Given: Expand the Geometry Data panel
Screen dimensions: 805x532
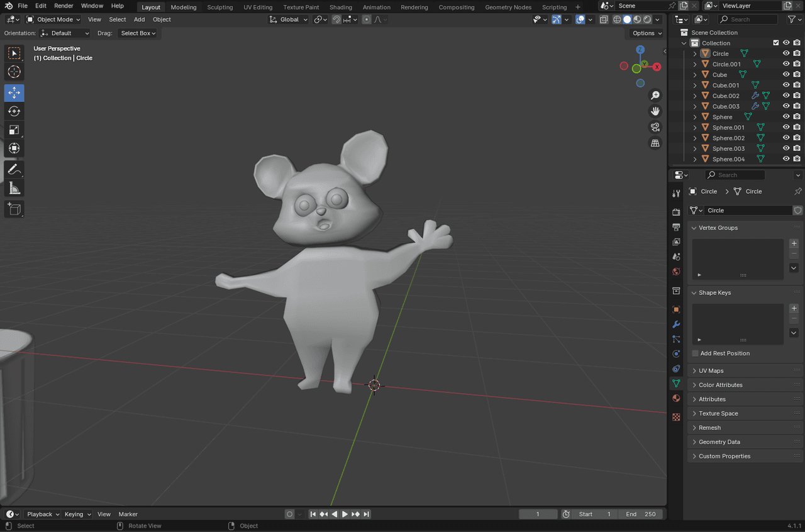Looking at the screenshot, I should coord(719,442).
